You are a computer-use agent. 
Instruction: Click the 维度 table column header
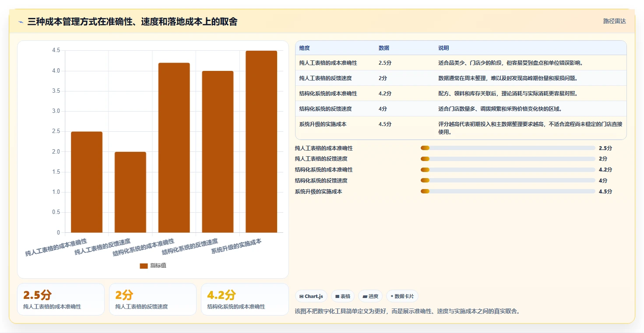point(305,48)
